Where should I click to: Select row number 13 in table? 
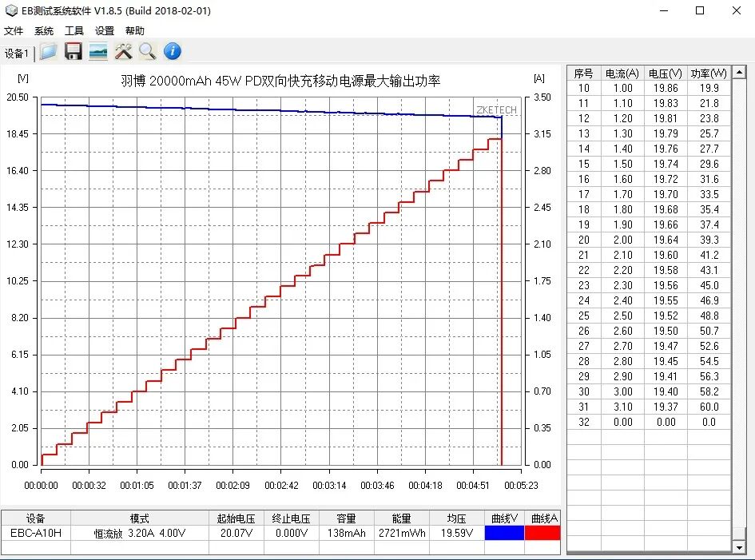pyautogui.click(x=583, y=133)
